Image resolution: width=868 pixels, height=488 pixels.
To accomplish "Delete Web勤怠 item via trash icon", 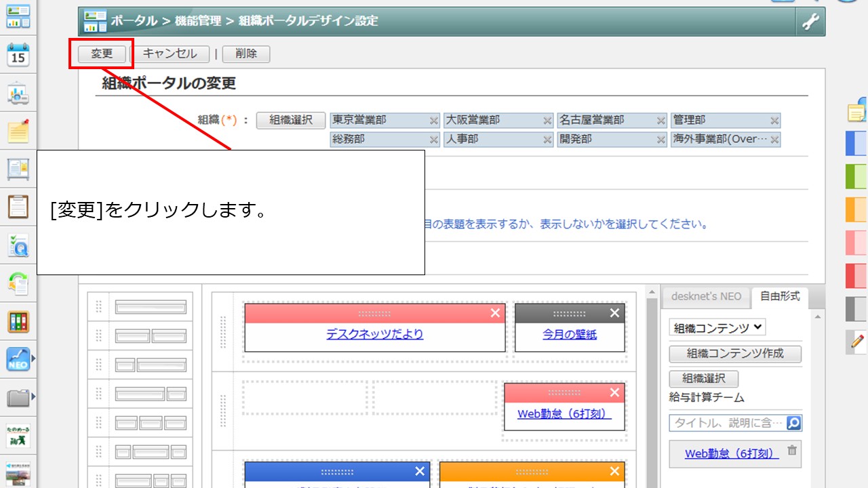I will (x=792, y=451).
